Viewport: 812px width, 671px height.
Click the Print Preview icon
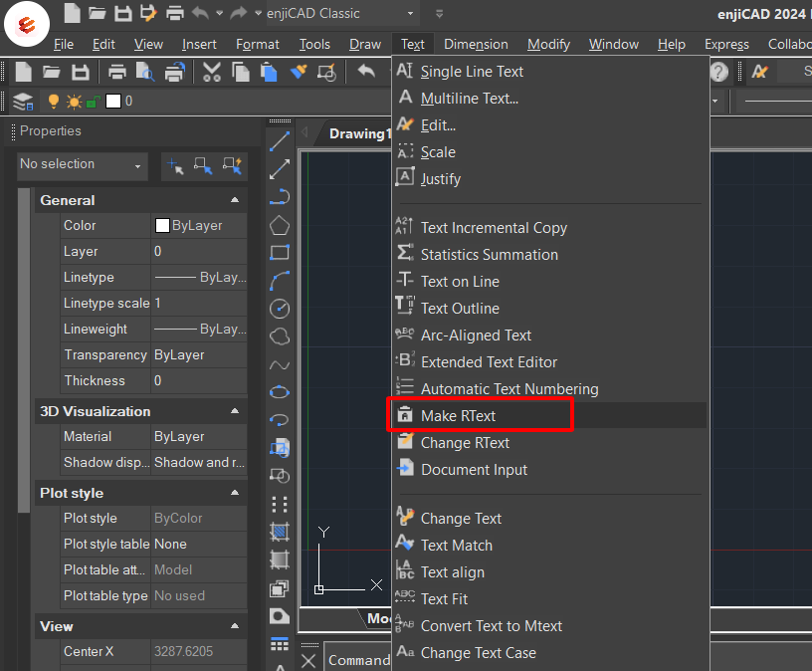pos(145,72)
